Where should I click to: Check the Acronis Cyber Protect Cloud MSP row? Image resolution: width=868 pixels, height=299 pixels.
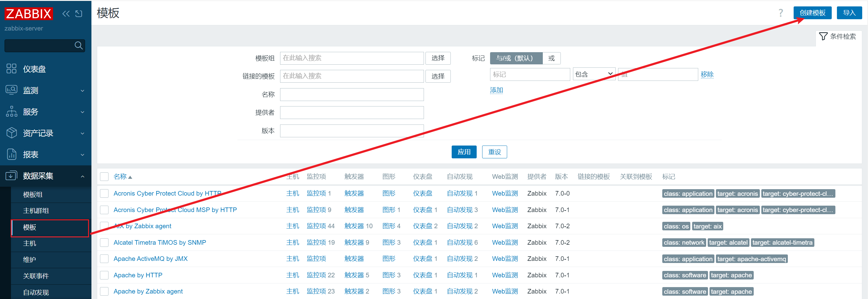105,210
